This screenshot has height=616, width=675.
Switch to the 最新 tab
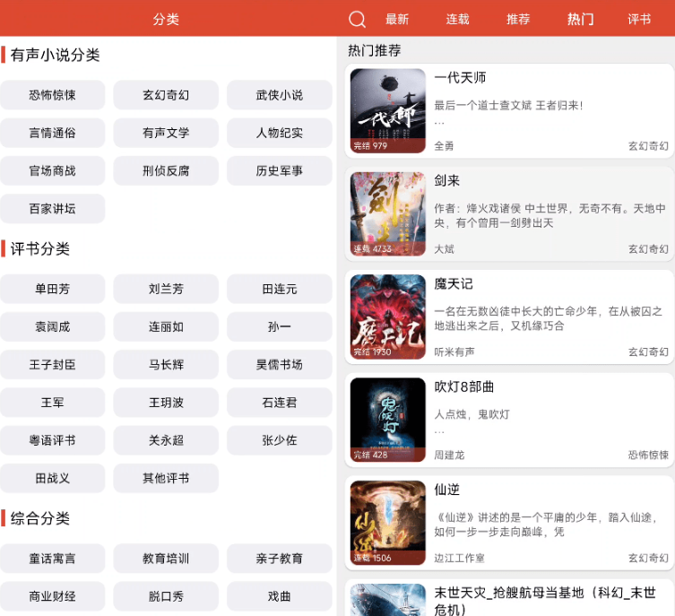[x=397, y=19]
